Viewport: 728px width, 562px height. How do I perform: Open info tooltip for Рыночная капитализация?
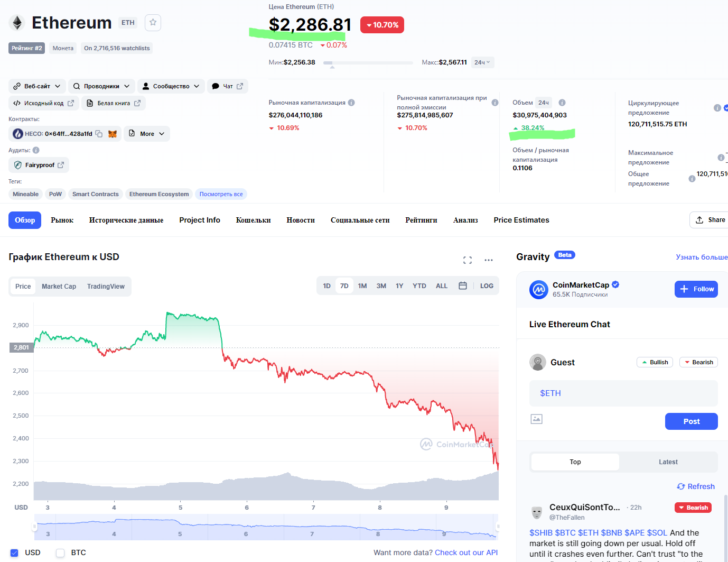coord(351,103)
